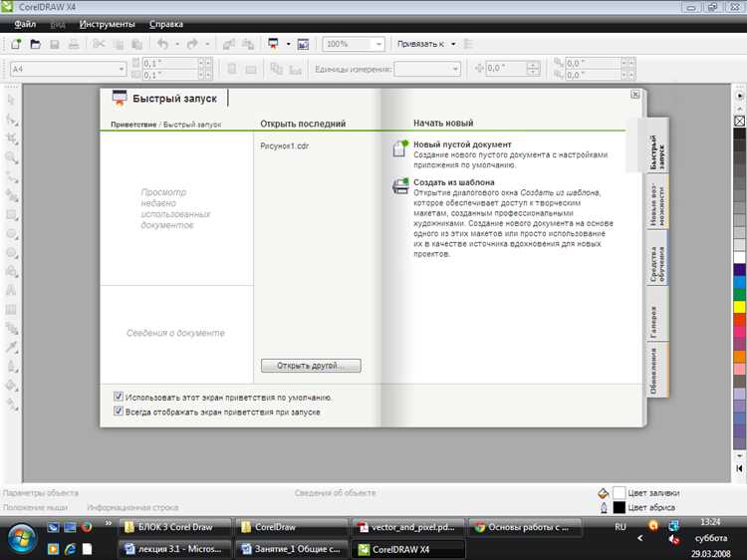
Task: Click the New document toolbar icon
Action: [x=16, y=44]
